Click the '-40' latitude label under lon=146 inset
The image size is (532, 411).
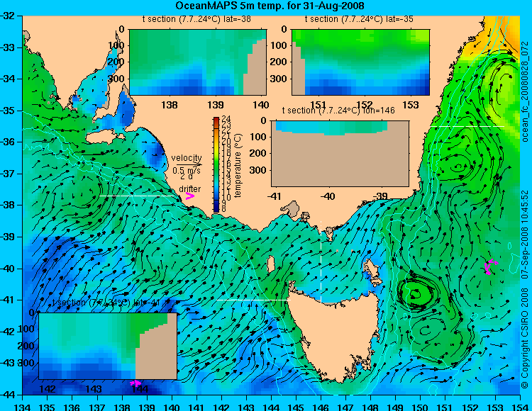(328, 196)
